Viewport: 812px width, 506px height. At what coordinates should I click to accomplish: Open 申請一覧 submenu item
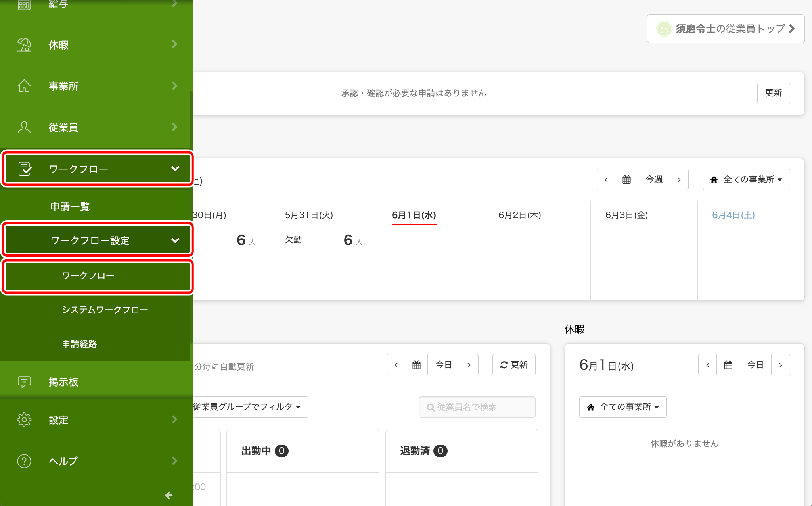coord(95,206)
